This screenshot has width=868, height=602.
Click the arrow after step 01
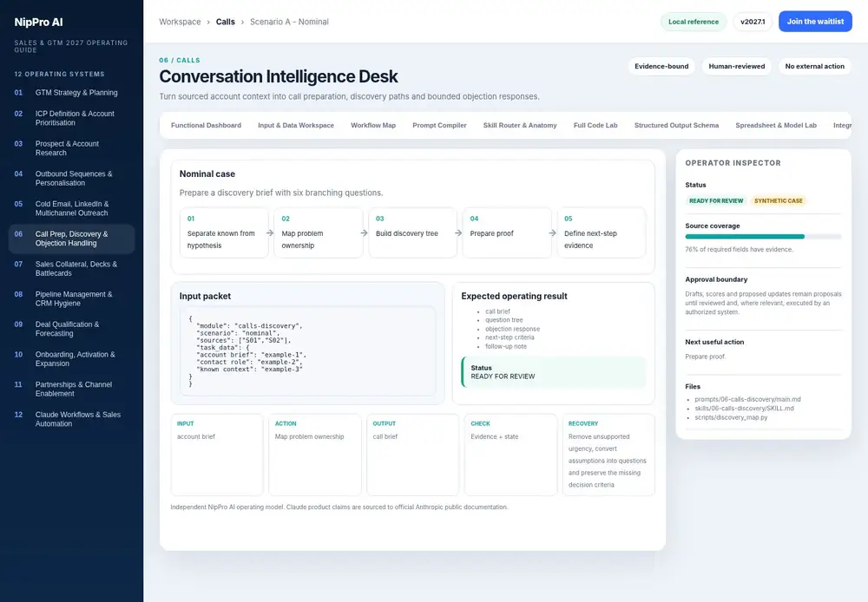coord(270,233)
